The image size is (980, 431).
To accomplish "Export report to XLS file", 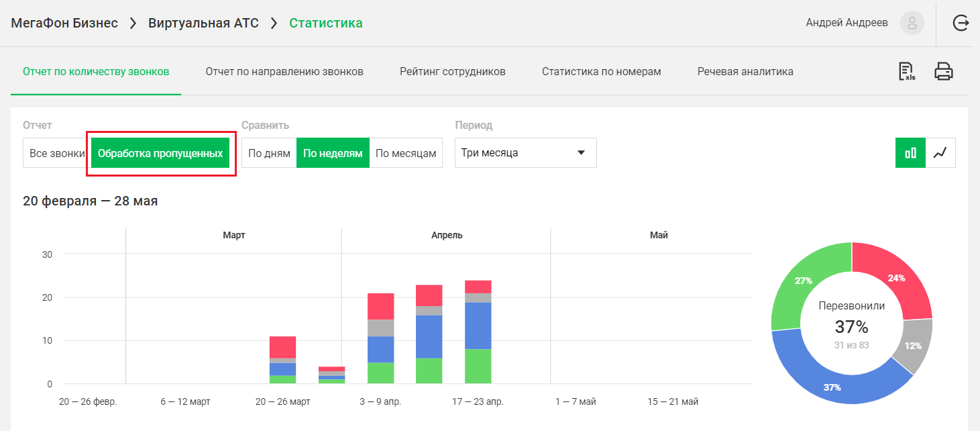I will 906,71.
